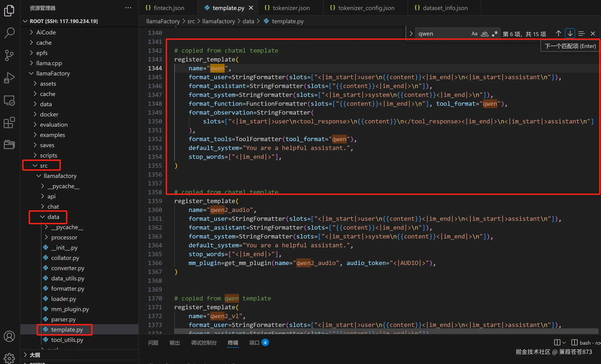Expand the replace field chevron
This screenshot has height=364, width=601.
pos(411,34)
